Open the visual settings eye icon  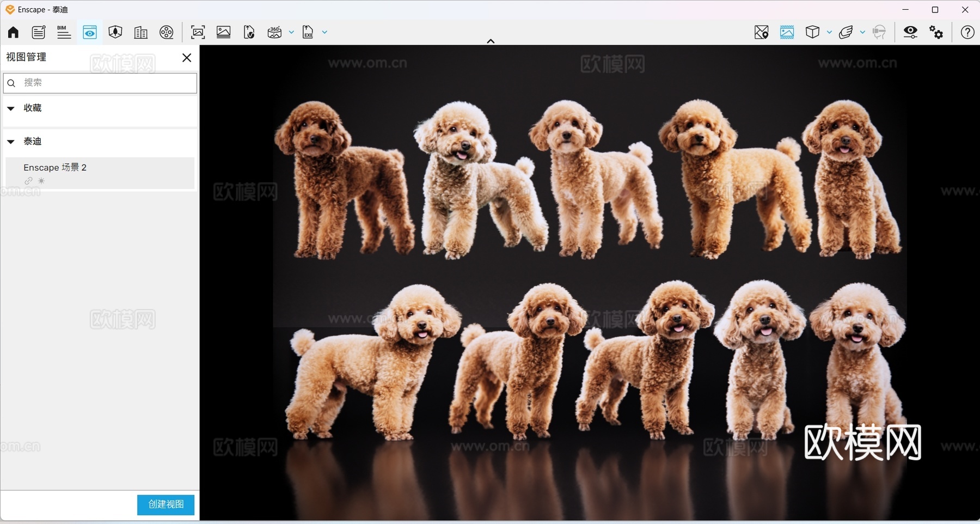click(910, 32)
